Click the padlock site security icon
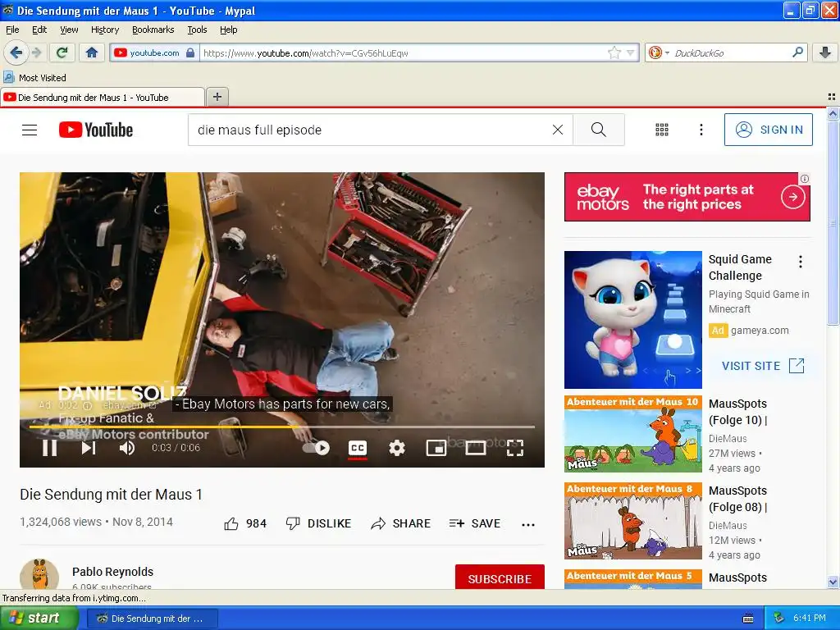This screenshot has width=840, height=630. coord(189,52)
